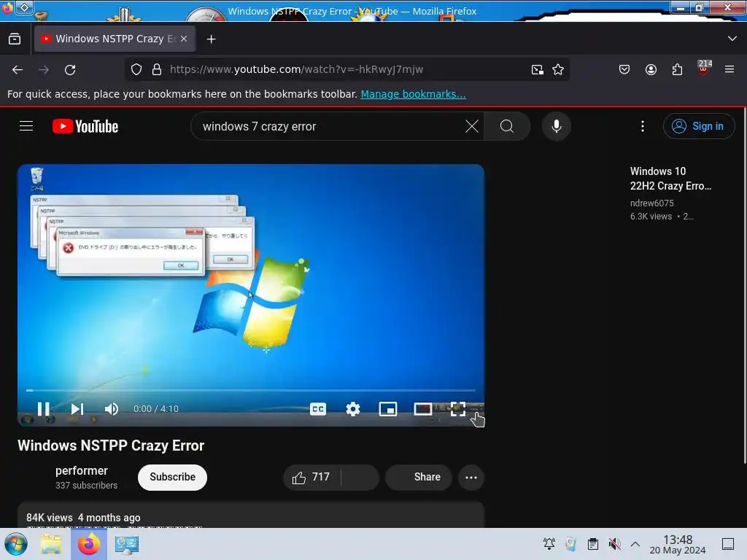This screenshot has width=747, height=560.
Task: Open Firefox View button at tab strip
Action: 15,39
